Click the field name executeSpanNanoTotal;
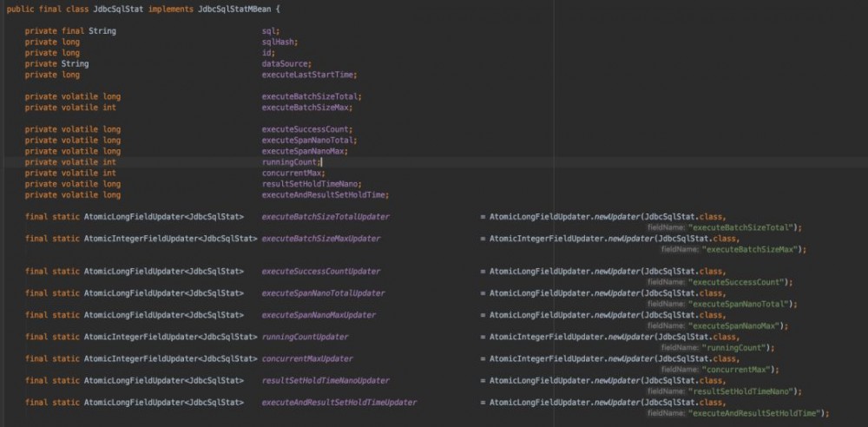Image resolution: width=868 pixels, height=427 pixels. click(x=310, y=140)
